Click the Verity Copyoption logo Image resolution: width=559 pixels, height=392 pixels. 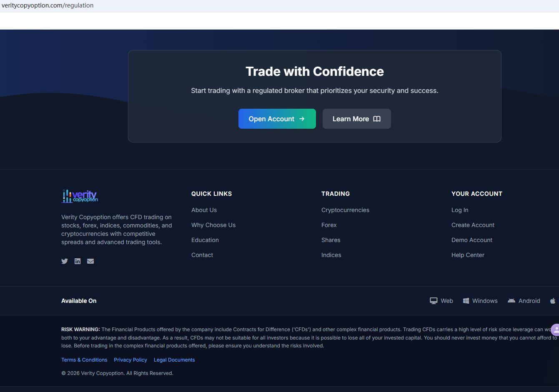tap(80, 196)
